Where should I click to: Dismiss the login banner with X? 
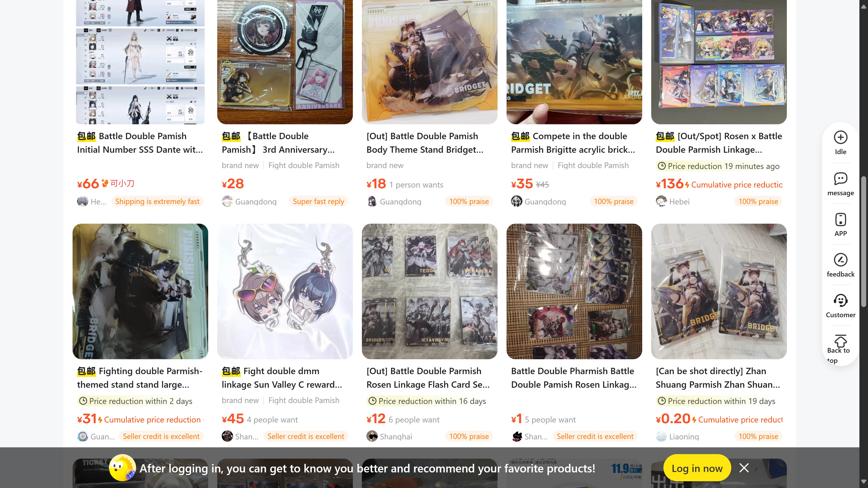(x=744, y=468)
